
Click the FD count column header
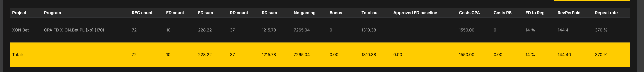point(175,13)
